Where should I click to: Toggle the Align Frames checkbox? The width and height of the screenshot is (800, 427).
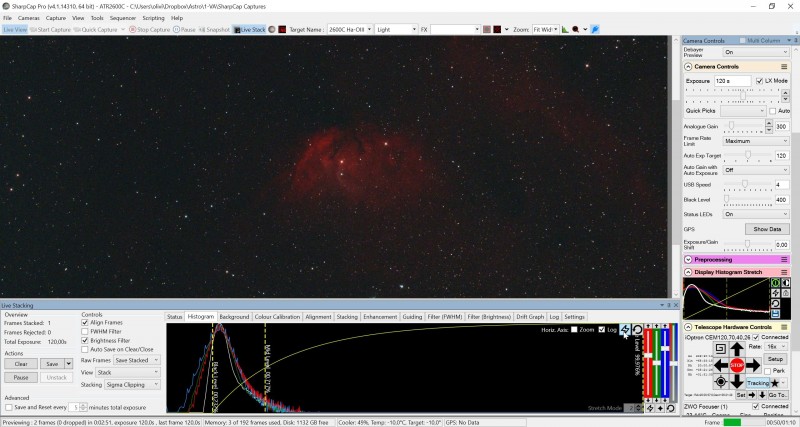pyautogui.click(x=85, y=322)
